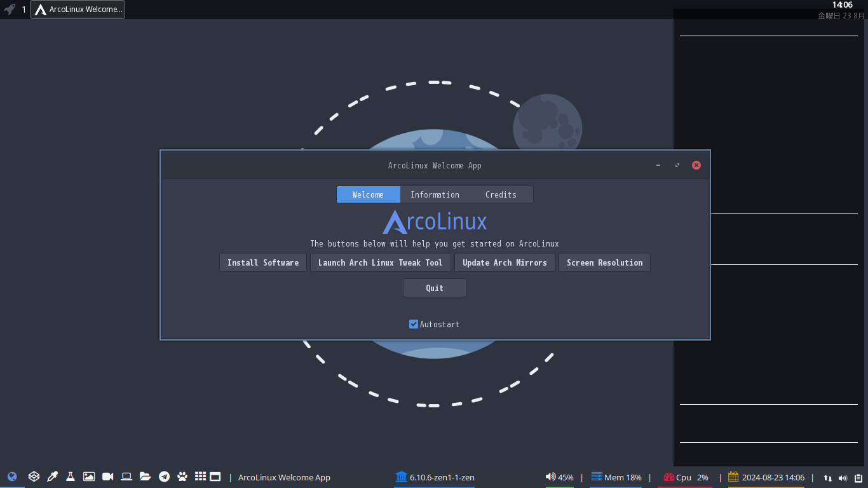Open the grid apps icon in taskbar

coord(200,477)
